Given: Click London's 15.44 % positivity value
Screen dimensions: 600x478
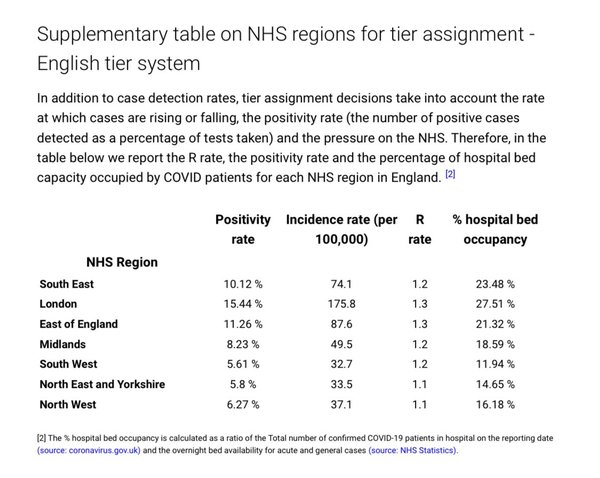Looking at the screenshot, I should [243, 304].
